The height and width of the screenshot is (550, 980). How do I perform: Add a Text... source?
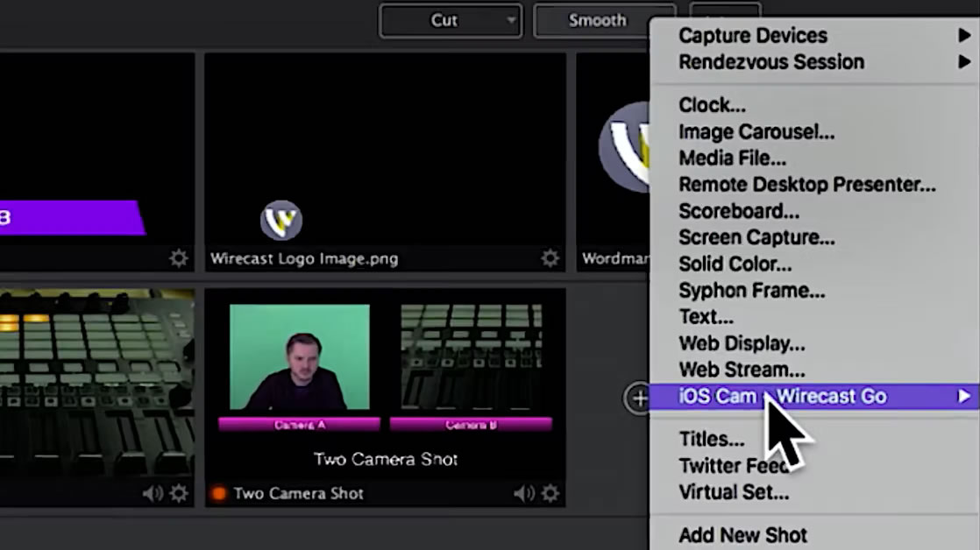tap(706, 316)
